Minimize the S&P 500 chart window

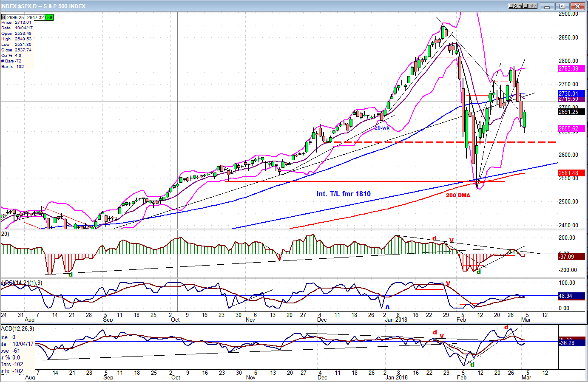pyautogui.click(x=547, y=6)
